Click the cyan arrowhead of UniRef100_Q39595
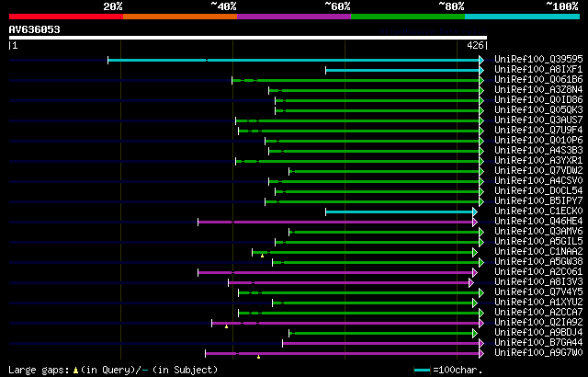The width and height of the screenshot is (588, 377). [x=481, y=60]
